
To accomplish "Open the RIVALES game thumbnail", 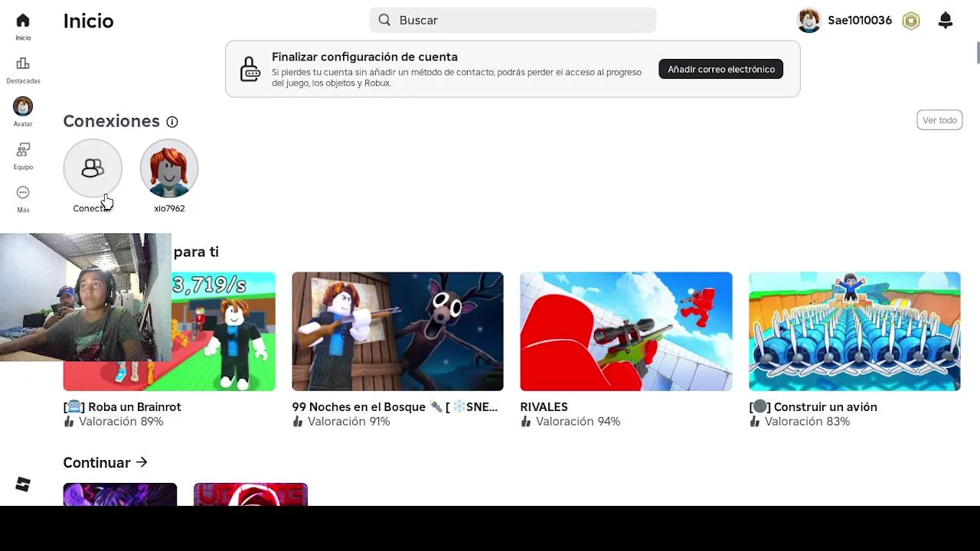I will [x=626, y=331].
